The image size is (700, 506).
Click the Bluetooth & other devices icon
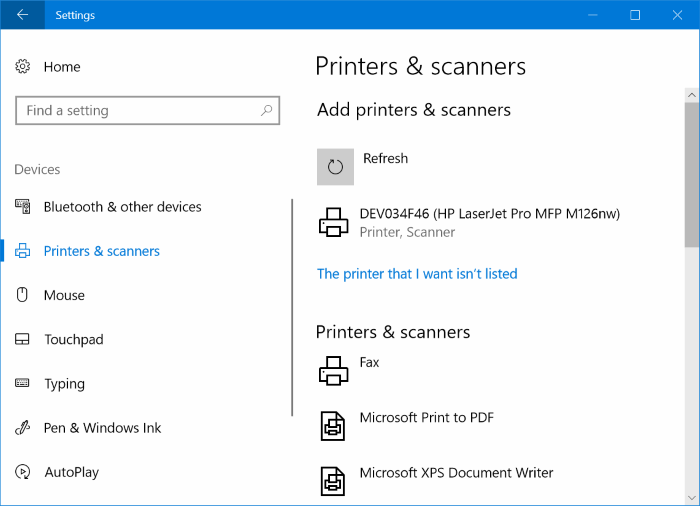(x=23, y=206)
